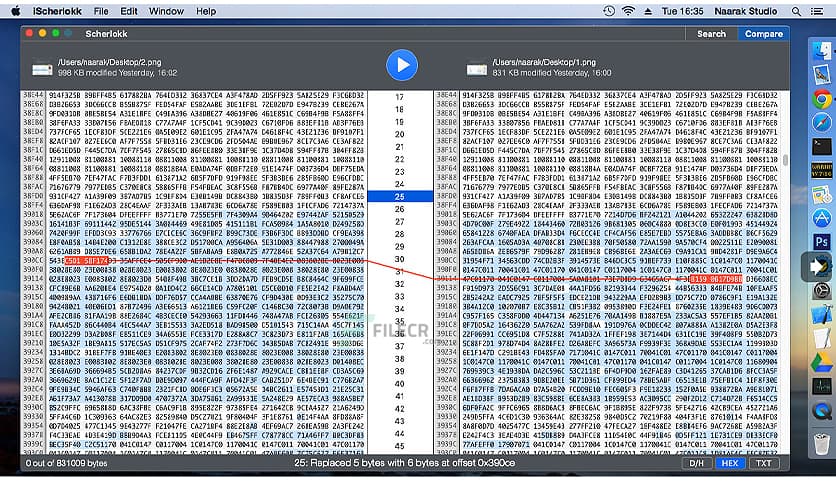Select difference number 33 in list
This screenshot has width=836, height=484.
[x=399, y=296]
